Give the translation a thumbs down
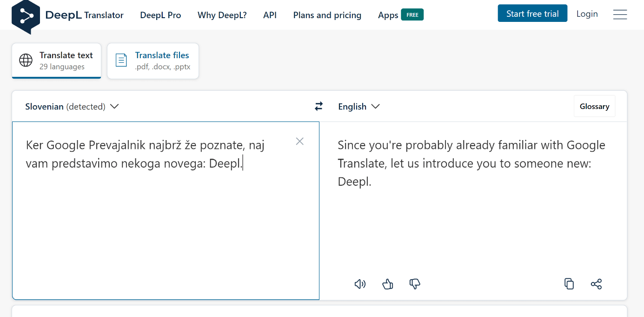The image size is (644, 317). coord(415,284)
